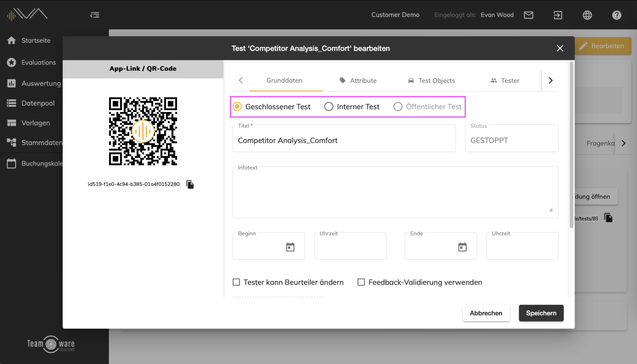The height and width of the screenshot is (364, 637).
Task: Open Evaluations in the sidebar
Action: click(39, 62)
